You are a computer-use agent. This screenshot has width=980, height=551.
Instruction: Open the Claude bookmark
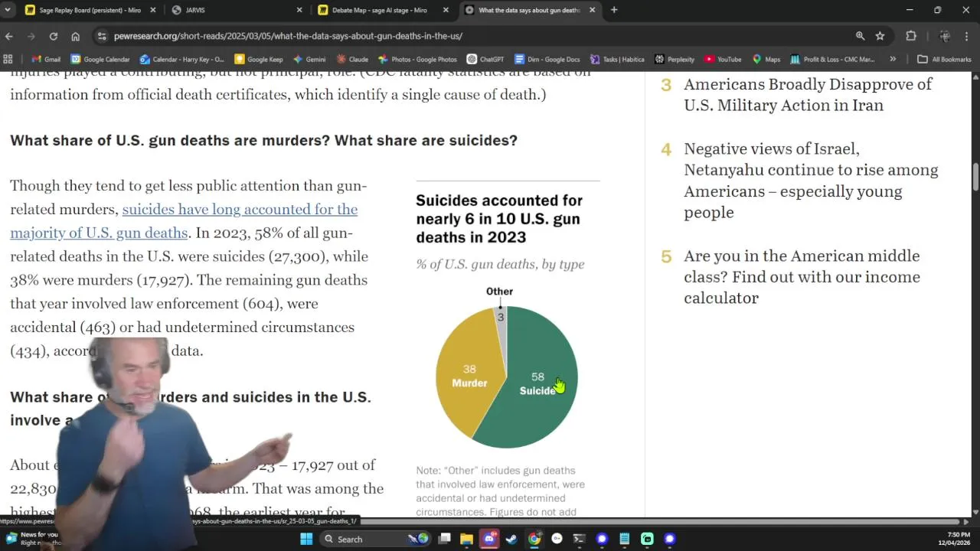pos(352,59)
